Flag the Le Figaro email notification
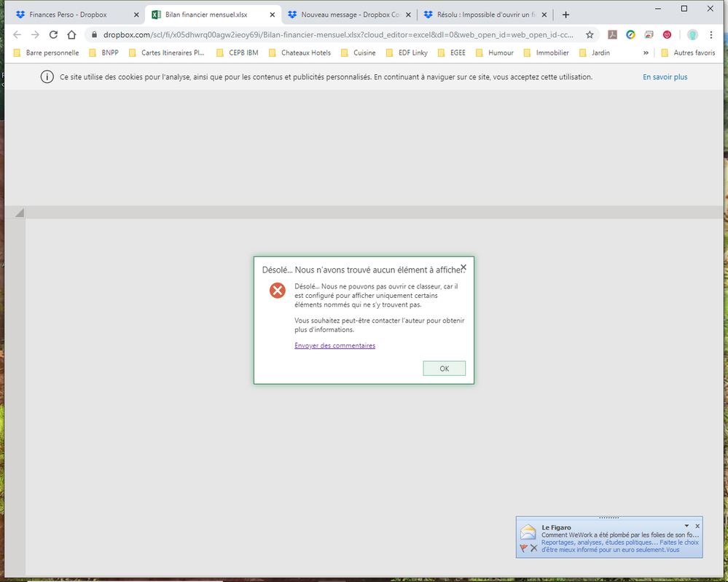 click(x=523, y=548)
